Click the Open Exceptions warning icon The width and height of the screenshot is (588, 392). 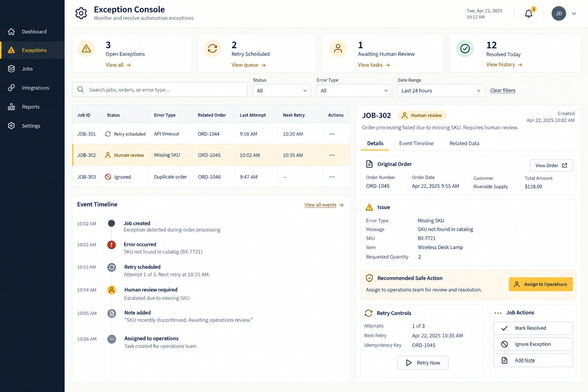click(x=86, y=49)
